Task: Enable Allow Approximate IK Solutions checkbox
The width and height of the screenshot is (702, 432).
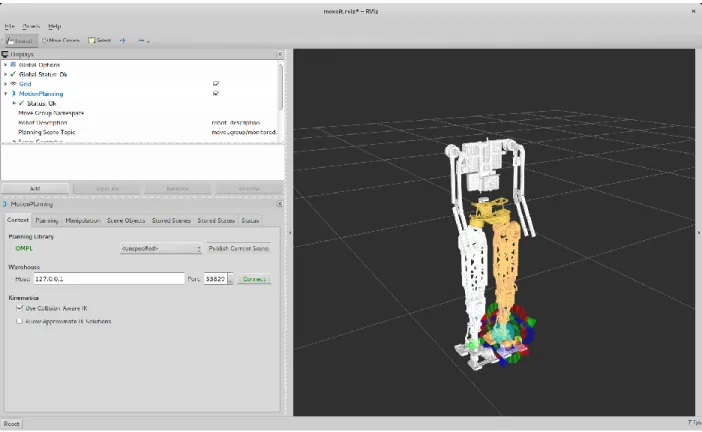Action: click(x=19, y=321)
